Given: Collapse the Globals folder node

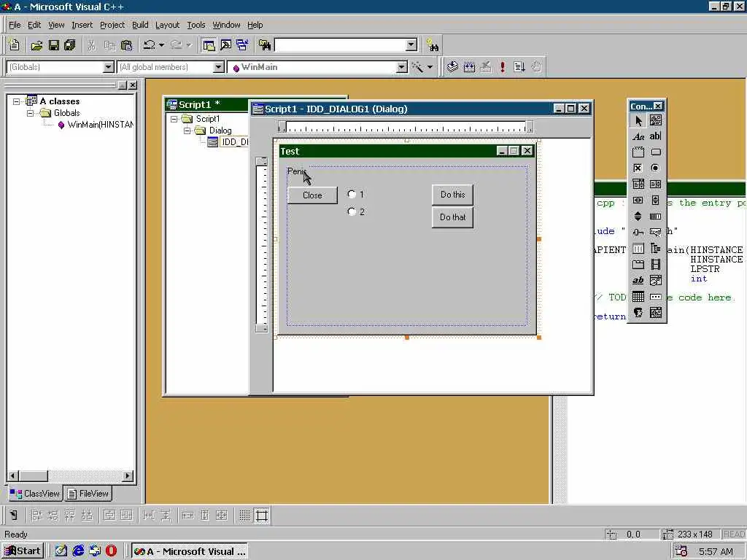Looking at the screenshot, I should [x=31, y=113].
